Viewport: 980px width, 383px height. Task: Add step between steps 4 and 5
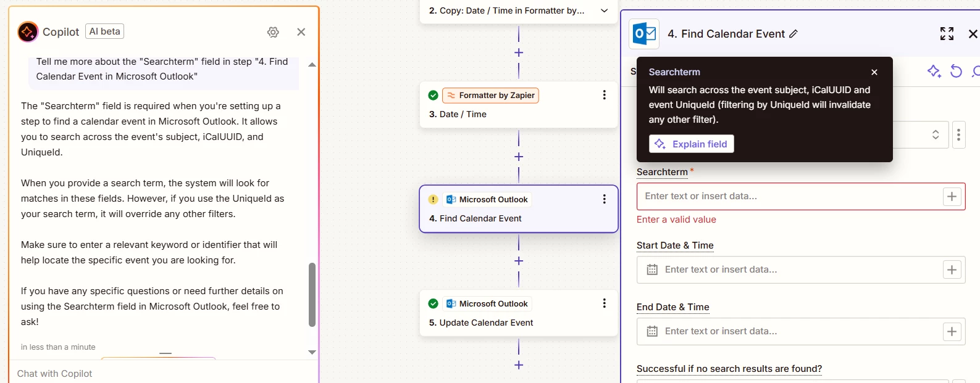click(519, 261)
